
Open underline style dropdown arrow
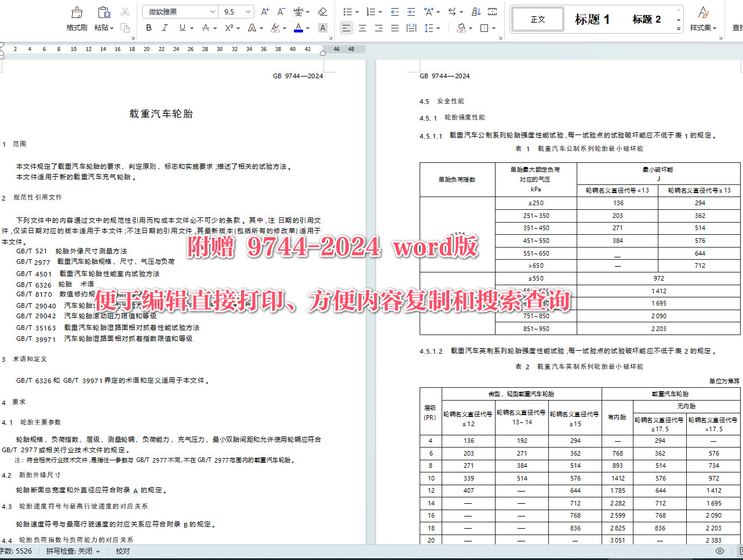pos(192,28)
